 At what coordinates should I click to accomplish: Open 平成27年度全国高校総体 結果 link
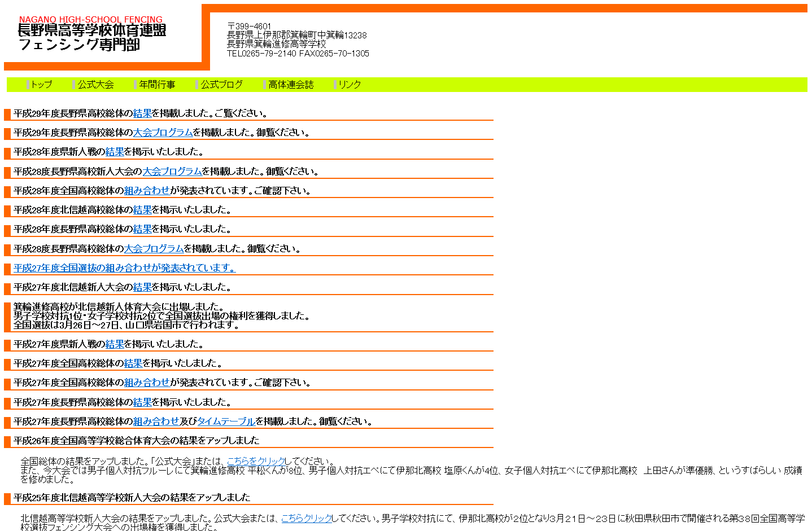pos(133,363)
